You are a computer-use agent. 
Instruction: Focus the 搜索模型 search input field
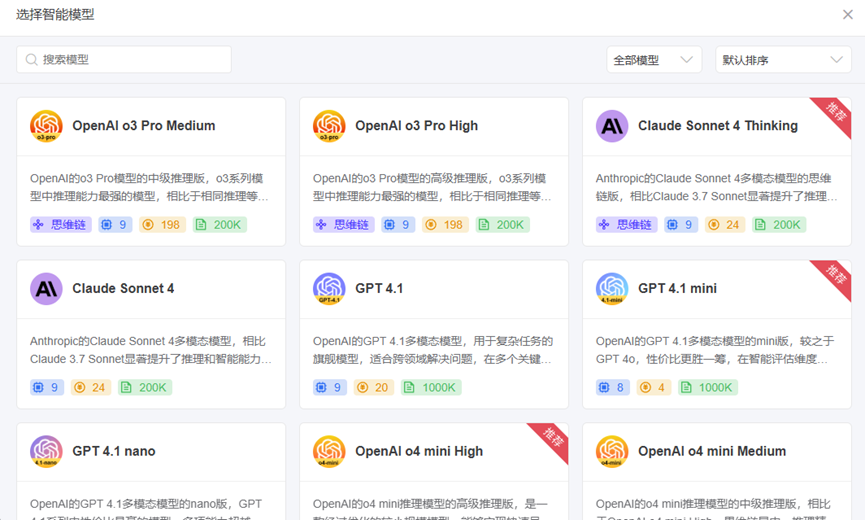pyautogui.click(x=124, y=60)
